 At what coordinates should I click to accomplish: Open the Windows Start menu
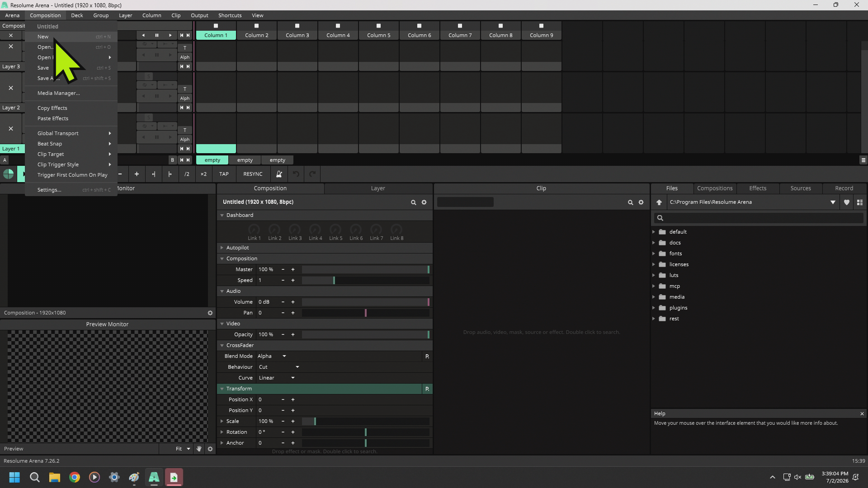14,477
